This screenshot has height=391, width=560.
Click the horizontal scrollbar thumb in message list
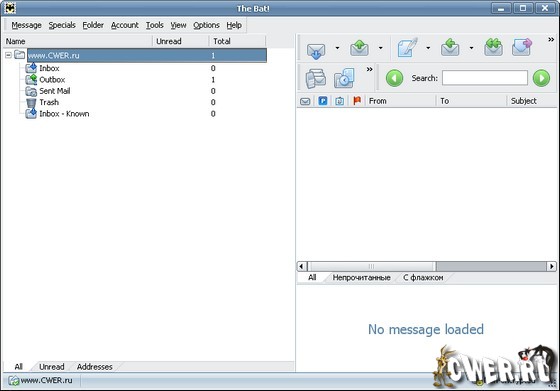coord(371,266)
